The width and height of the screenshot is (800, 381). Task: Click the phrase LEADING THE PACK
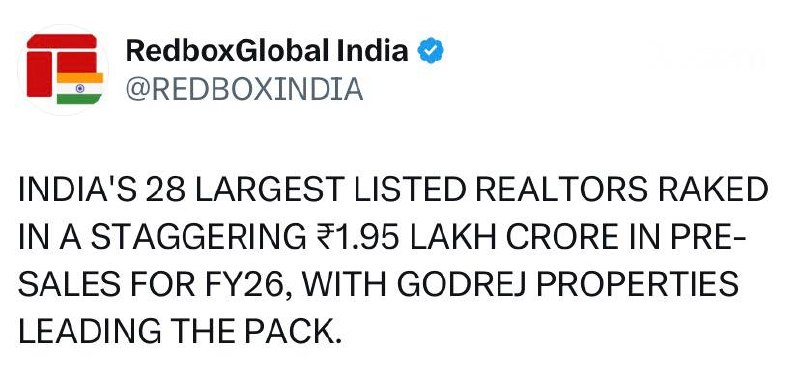pos(179,332)
